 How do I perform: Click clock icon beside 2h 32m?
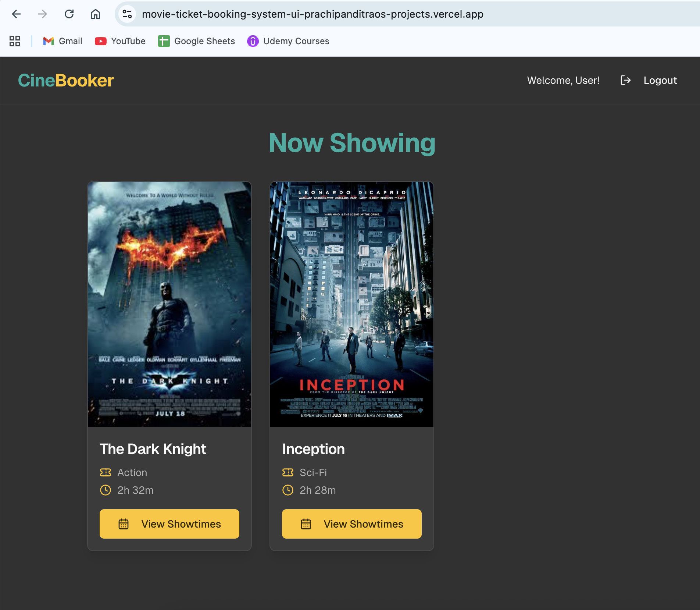tap(106, 490)
